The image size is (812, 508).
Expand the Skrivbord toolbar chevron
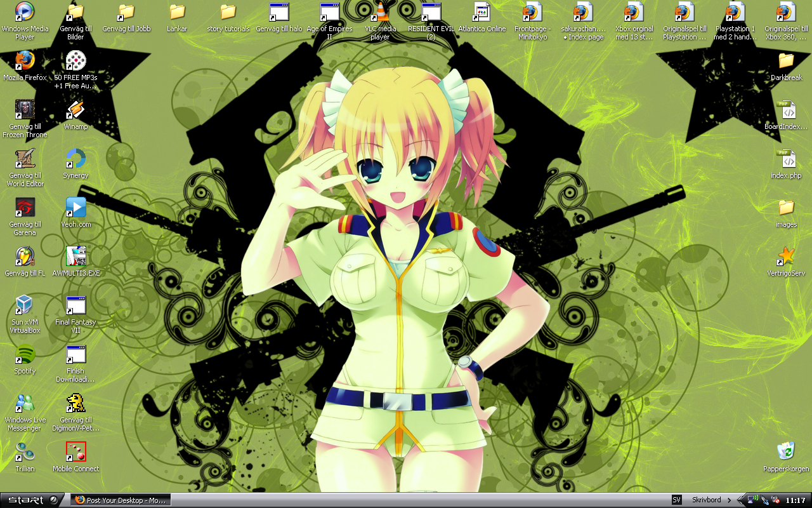pyautogui.click(x=730, y=500)
